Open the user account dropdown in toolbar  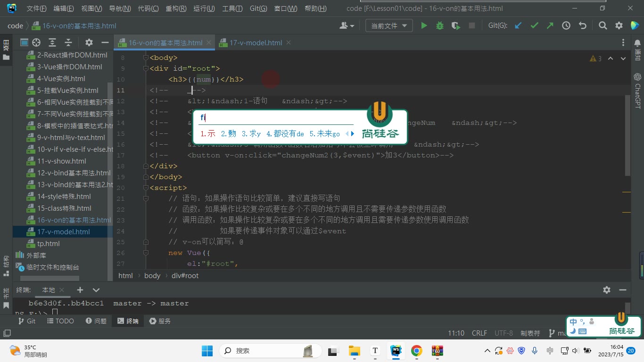coord(347,26)
